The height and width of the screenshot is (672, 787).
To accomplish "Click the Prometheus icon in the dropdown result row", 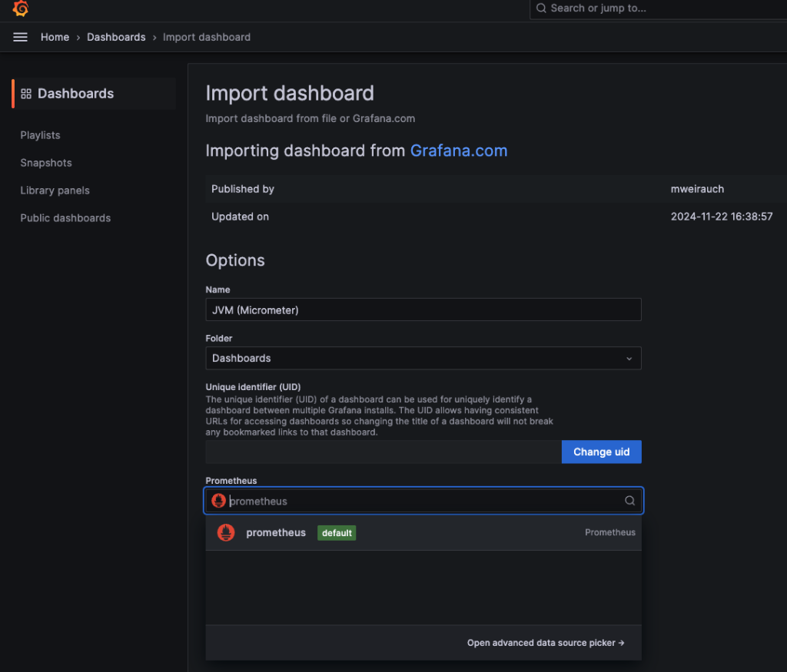I will click(x=226, y=532).
